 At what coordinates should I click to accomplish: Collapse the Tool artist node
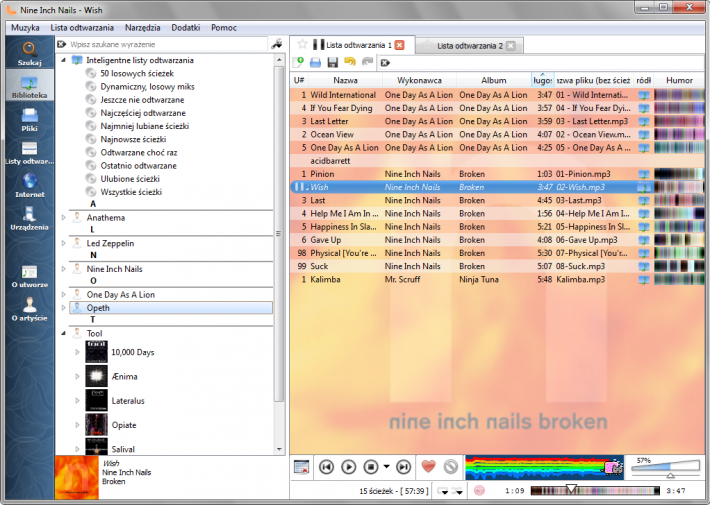[63, 333]
